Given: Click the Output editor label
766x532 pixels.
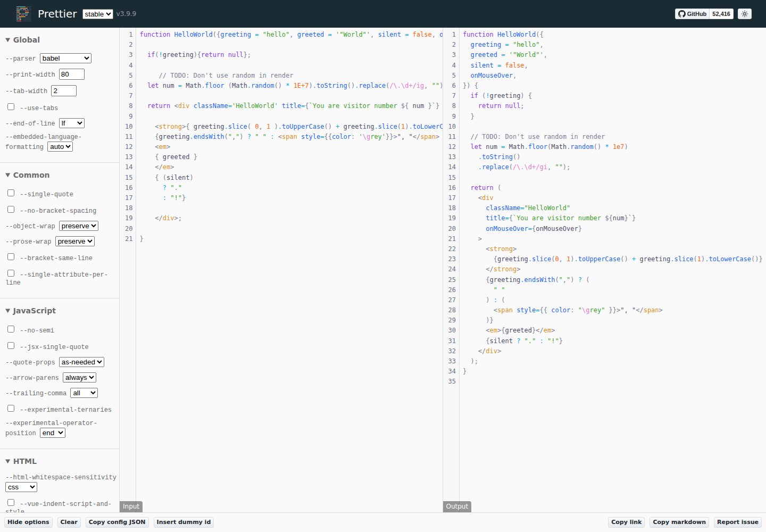Looking at the screenshot, I should (457, 506).
